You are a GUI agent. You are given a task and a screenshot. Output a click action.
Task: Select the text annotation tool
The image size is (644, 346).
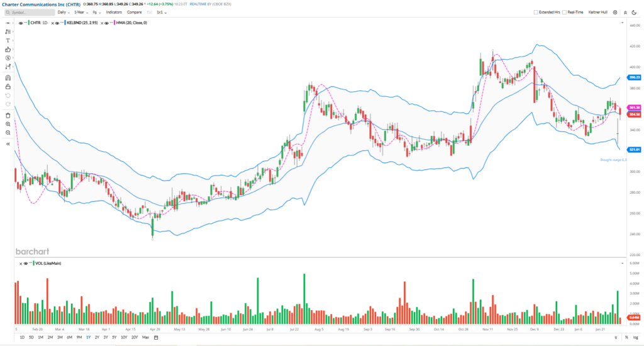[x=8, y=40]
